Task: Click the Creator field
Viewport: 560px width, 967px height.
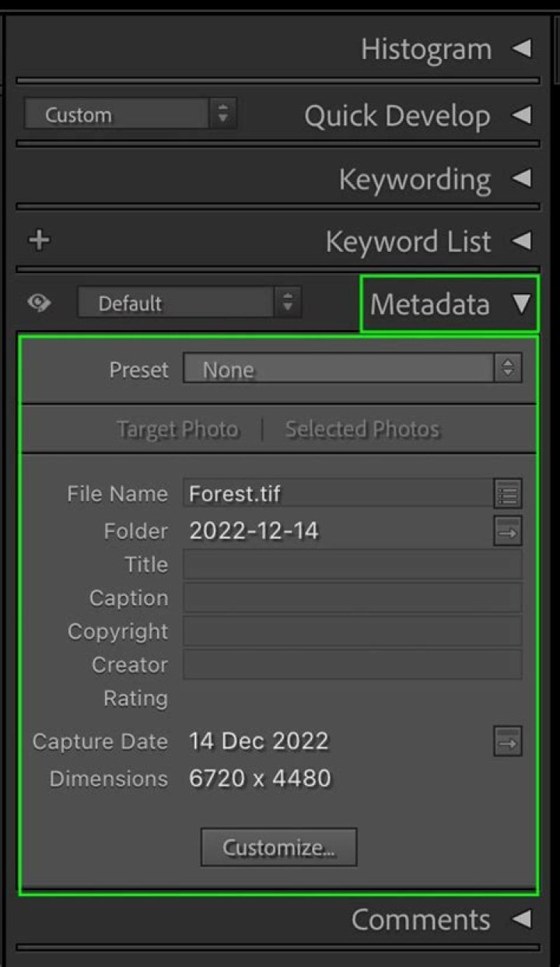Action: coord(350,665)
